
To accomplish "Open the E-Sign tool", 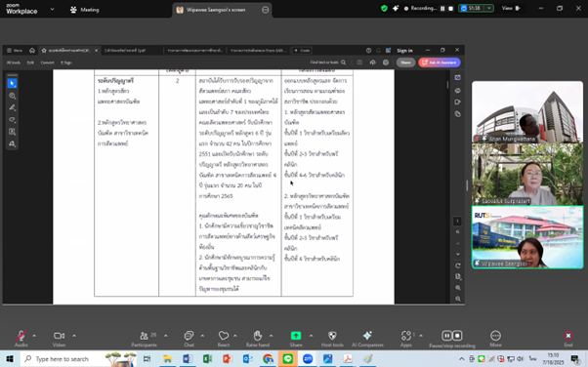I will (66, 62).
